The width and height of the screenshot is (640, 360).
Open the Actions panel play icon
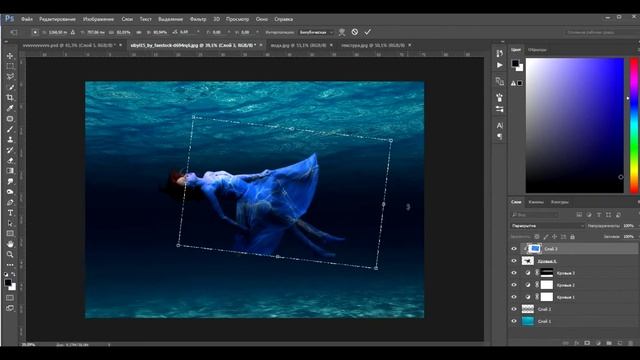click(x=500, y=65)
